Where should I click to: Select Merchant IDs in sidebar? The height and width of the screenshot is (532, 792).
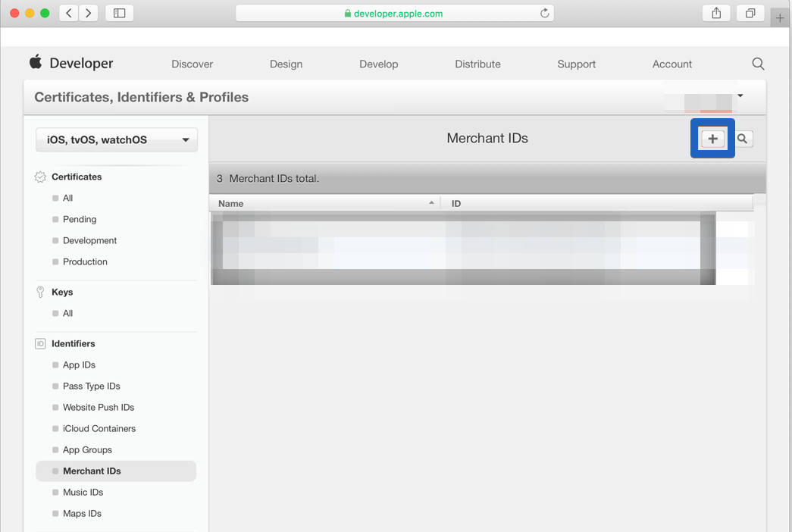116,471
